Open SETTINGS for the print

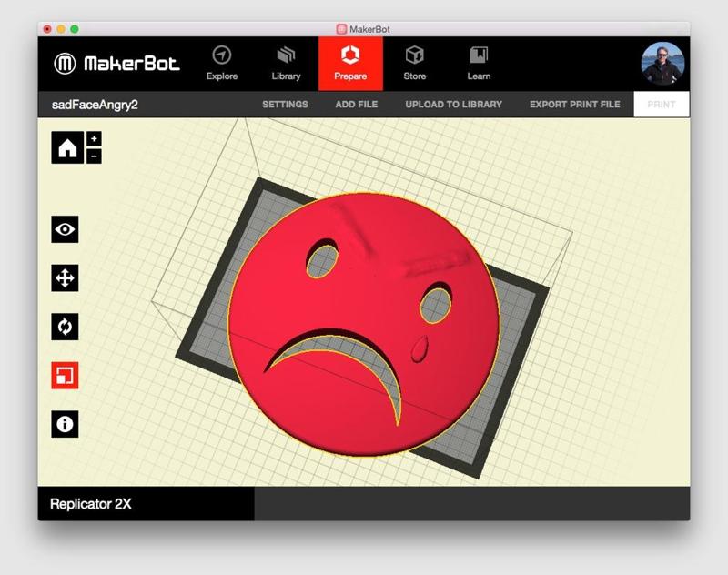click(285, 105)
